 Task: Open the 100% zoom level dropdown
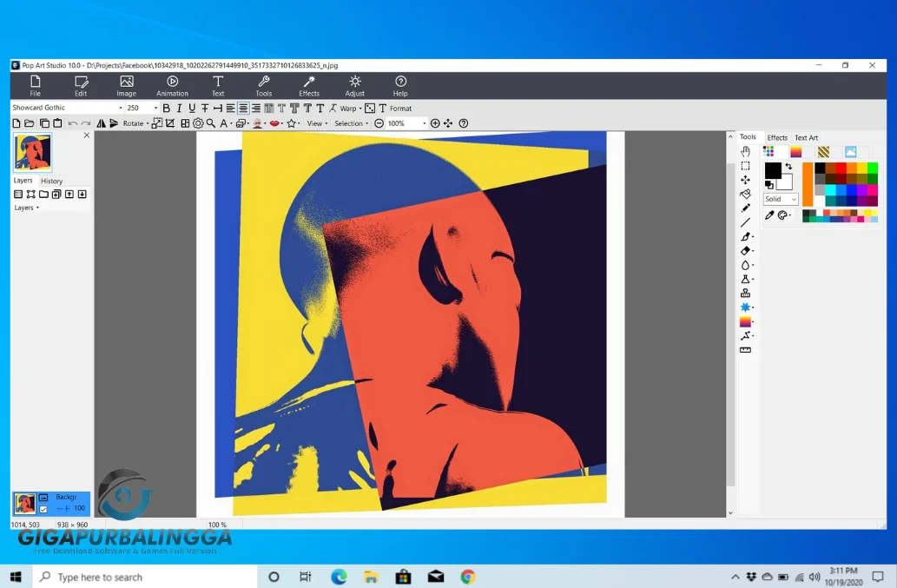coord(424,123)
